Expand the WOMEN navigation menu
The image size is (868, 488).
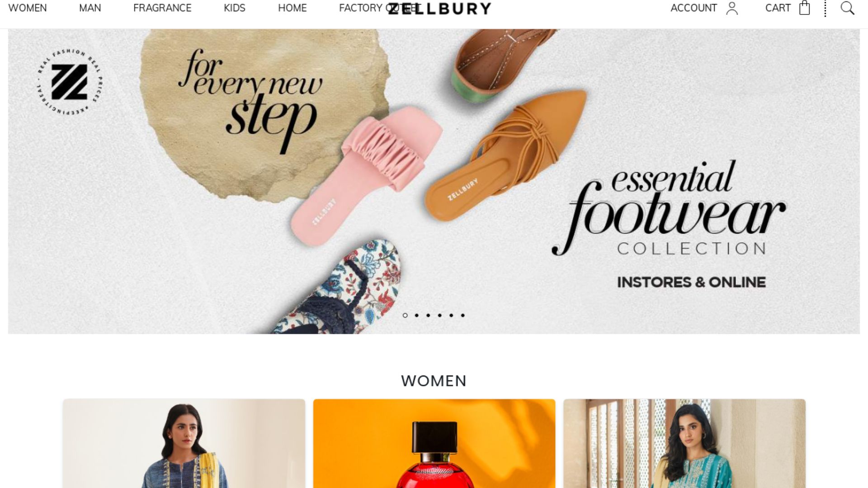[28, 8]
